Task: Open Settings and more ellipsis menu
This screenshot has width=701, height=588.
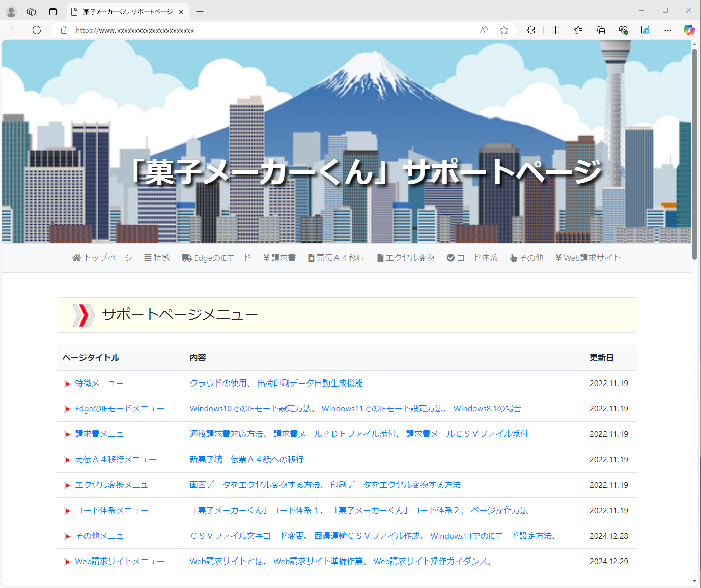Action: 668,30
